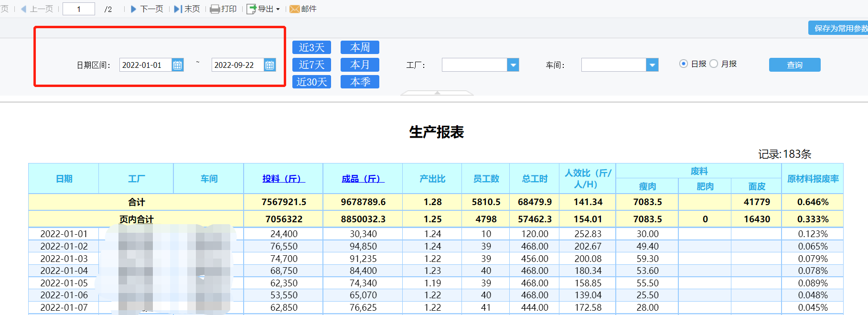Screen dimensions: 868x315
Task: Click the 页内合计 row label
Action: coord(136,219)
